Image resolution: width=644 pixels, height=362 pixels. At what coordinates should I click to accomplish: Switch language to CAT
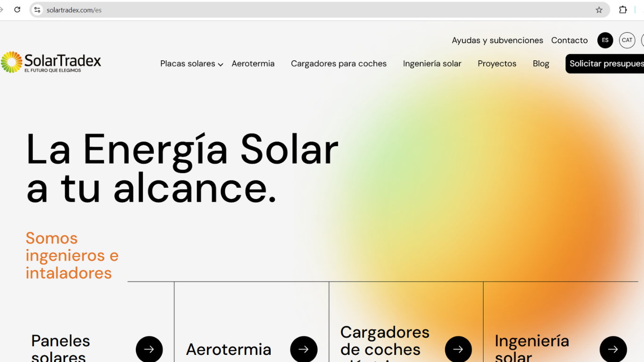tap(627, 41)
